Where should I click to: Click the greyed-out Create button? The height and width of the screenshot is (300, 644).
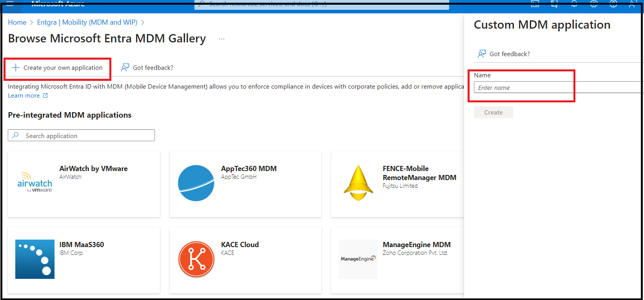[493, 112]
